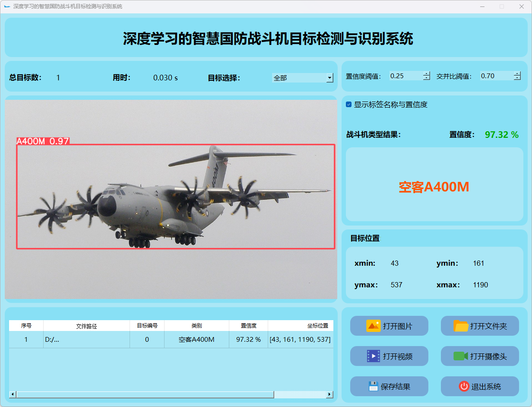Click the 坐标位置 column header
This screenshot has width=532, height=407.
point(301,326)
